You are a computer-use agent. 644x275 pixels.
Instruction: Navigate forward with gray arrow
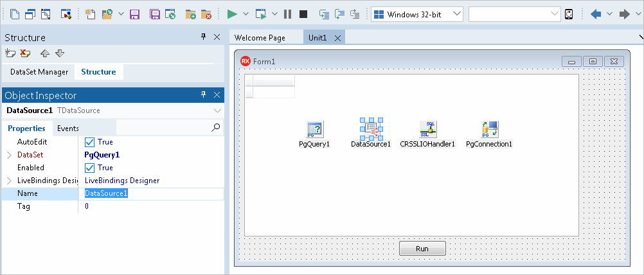(x=625, y=14)
